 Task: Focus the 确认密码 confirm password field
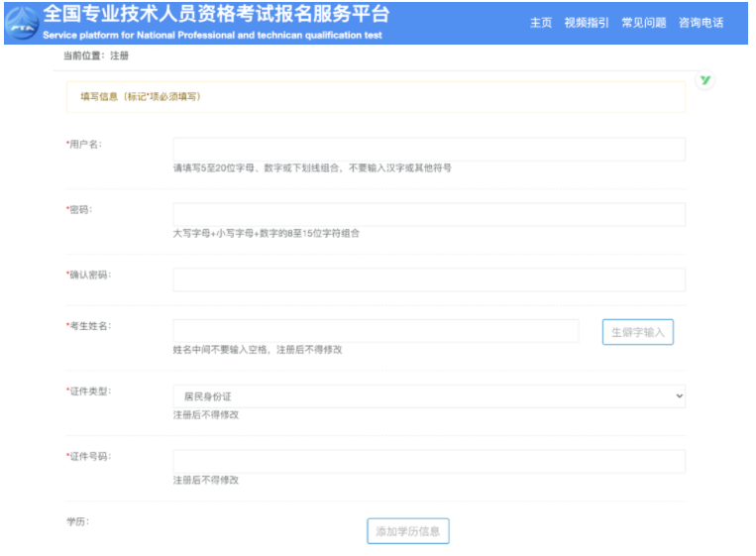tap(429, 279)
